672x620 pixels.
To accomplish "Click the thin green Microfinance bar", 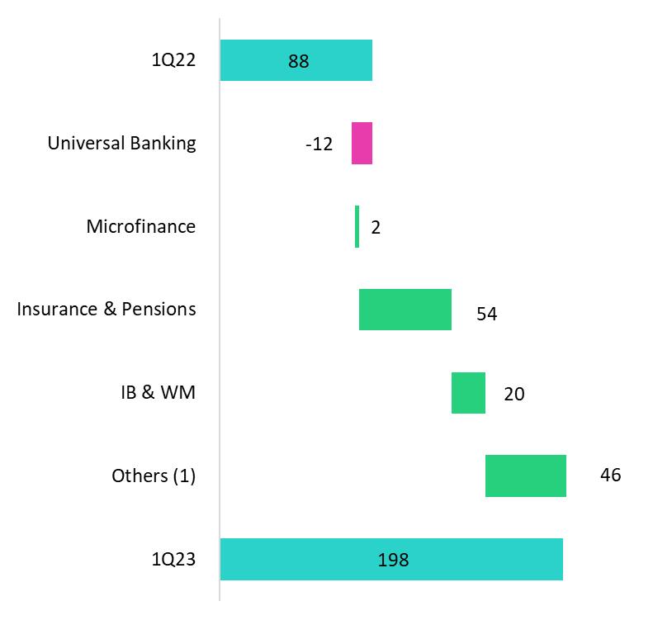I will pyautogui.click(x=357, y=226).
